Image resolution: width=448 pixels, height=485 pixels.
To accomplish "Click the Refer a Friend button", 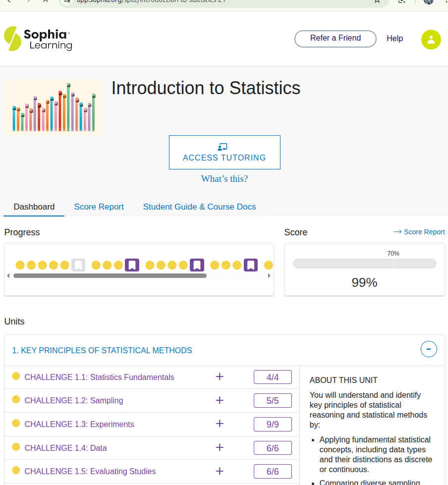I will click(x=336, y=39).
